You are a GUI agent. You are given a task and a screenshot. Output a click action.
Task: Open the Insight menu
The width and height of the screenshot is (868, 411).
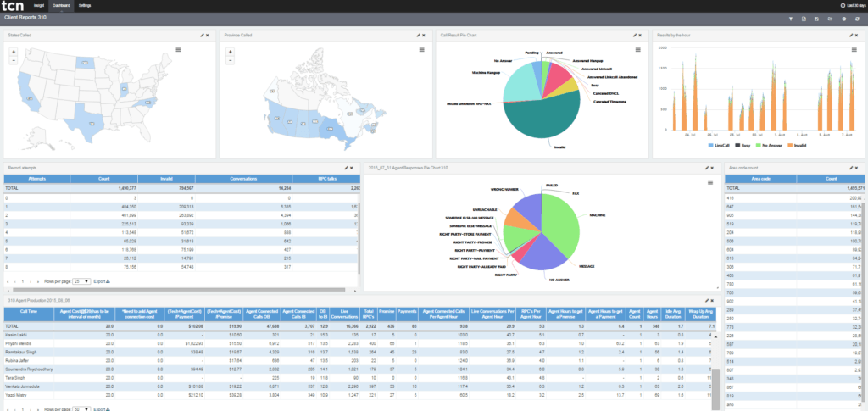coord(39,5)
